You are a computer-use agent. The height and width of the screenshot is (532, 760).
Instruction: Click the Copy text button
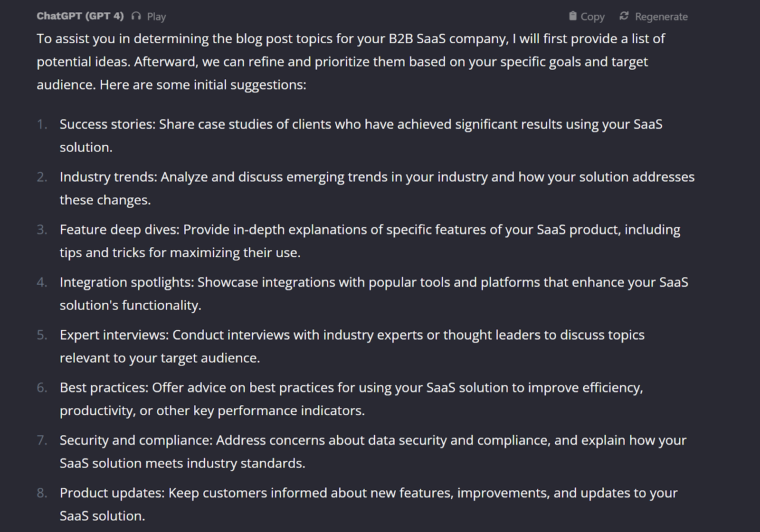point(592,17)
